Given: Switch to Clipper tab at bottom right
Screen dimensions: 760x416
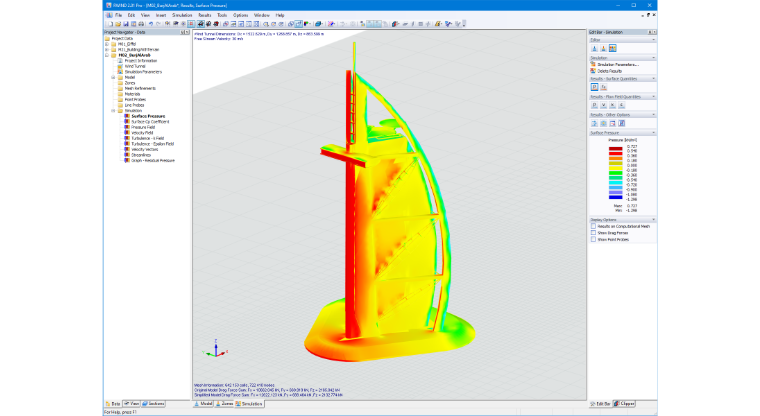Looking at the screenshot, I should (624, 403).
